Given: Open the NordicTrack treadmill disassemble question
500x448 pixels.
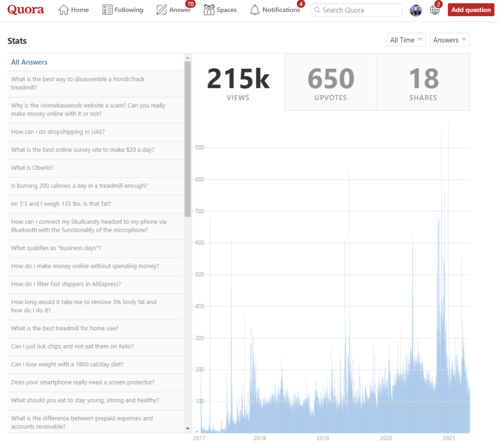Looking at the screenshot, I should pyautogui.click(x=96, y=83).
